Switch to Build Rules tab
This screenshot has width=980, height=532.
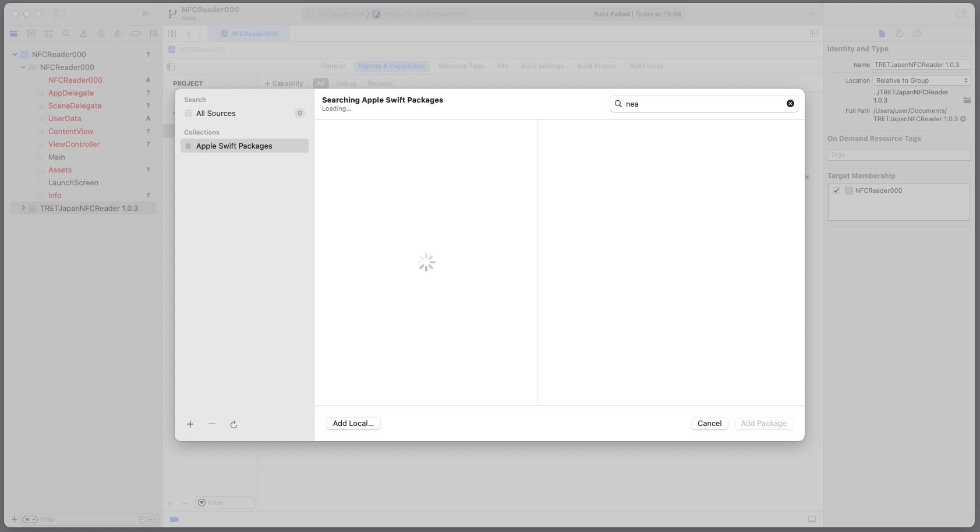pos(646,66)
